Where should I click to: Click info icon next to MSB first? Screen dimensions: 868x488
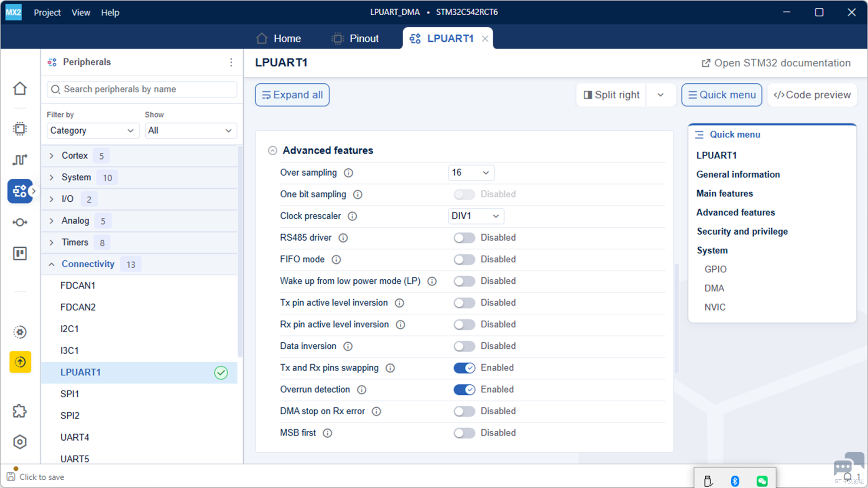point(328,433)
